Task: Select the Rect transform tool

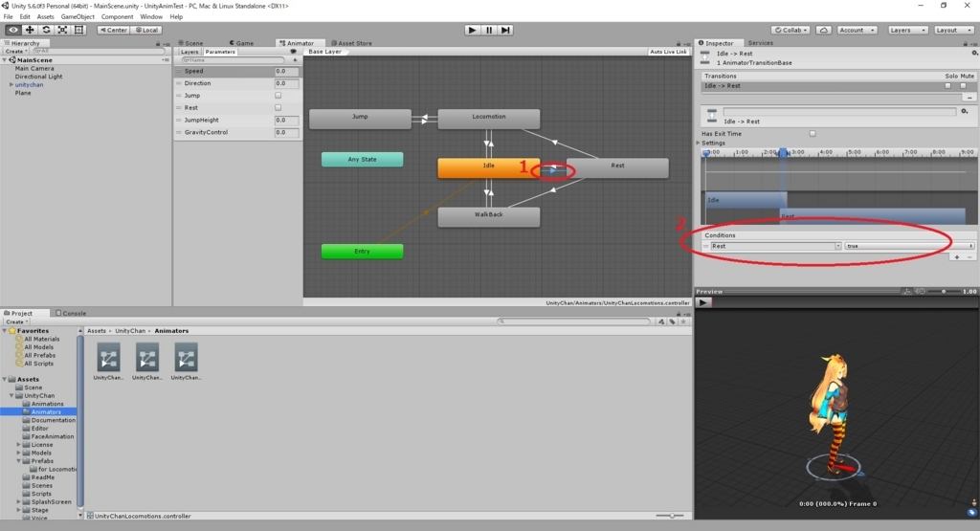Action: (78, 30)
